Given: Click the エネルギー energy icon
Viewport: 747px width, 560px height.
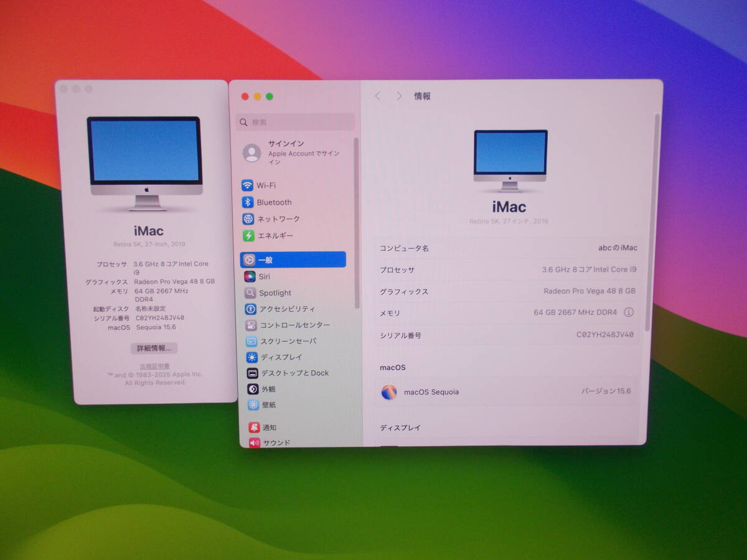Looking at the screenshot, I should 248,236.
